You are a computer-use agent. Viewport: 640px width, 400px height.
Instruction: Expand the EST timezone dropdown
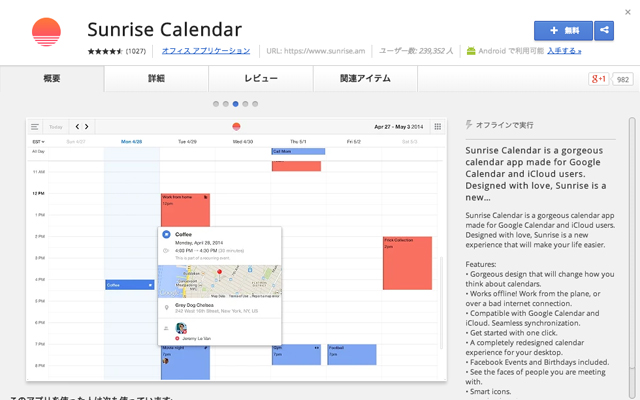click(x=38, y=142)
